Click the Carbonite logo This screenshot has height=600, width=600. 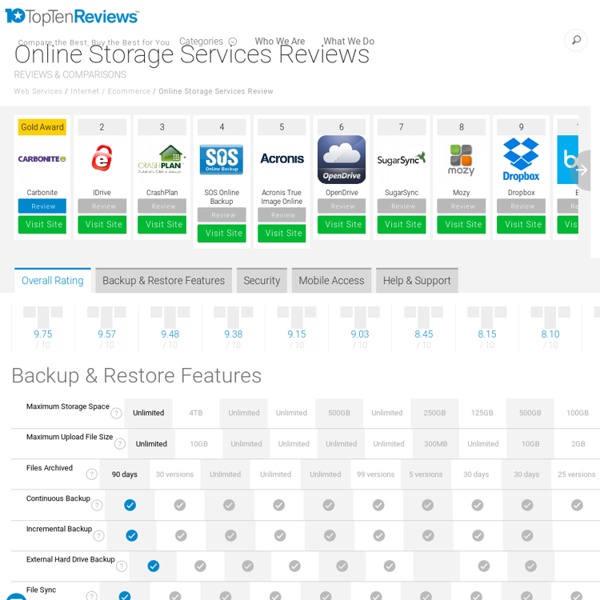tap(42, 159)
